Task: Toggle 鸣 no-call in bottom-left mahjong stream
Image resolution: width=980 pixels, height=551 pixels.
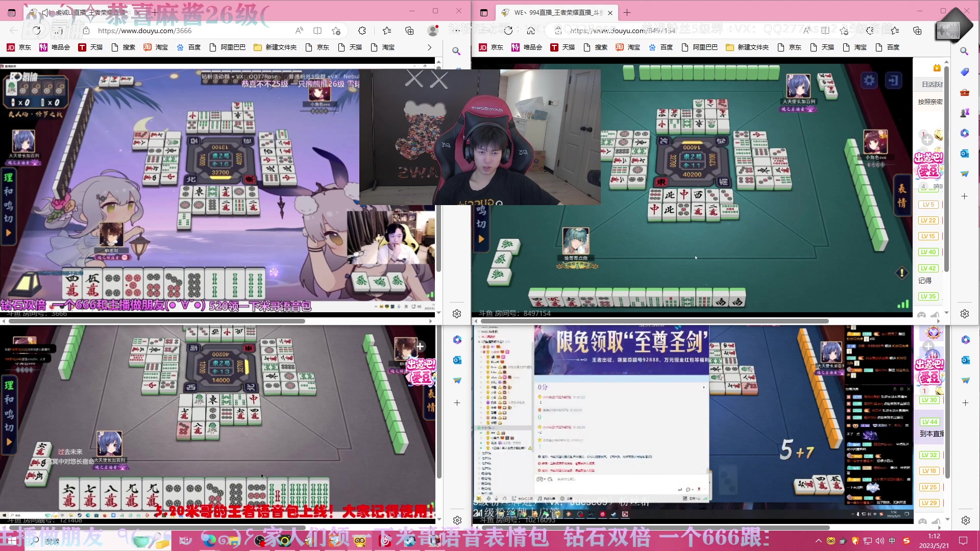Action: (x=9, y=413)
